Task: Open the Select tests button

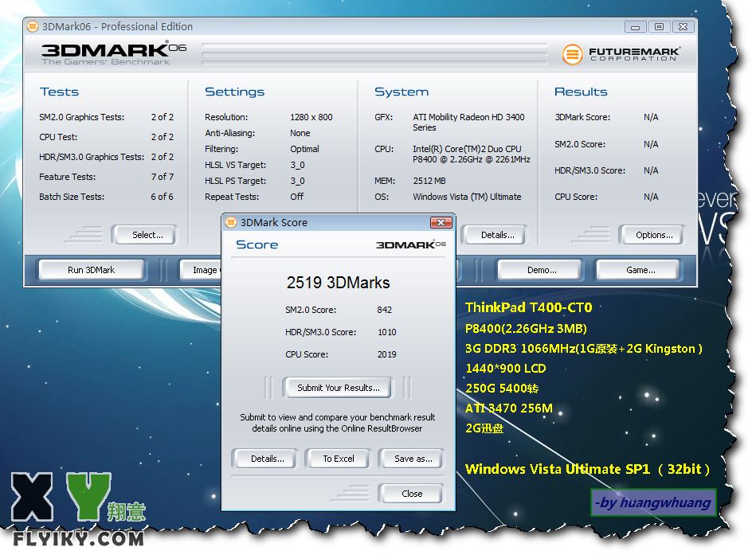Action: pyautogui.click(x=144, y=235)
